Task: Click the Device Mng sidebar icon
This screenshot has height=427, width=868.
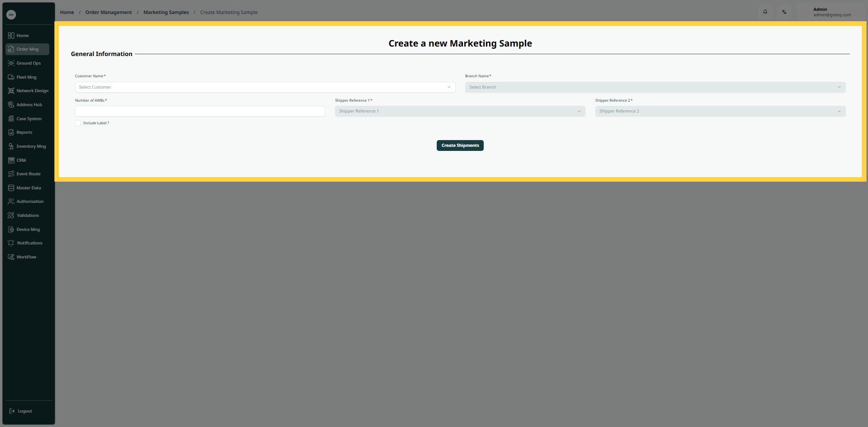Action: (x=11, y=230)
